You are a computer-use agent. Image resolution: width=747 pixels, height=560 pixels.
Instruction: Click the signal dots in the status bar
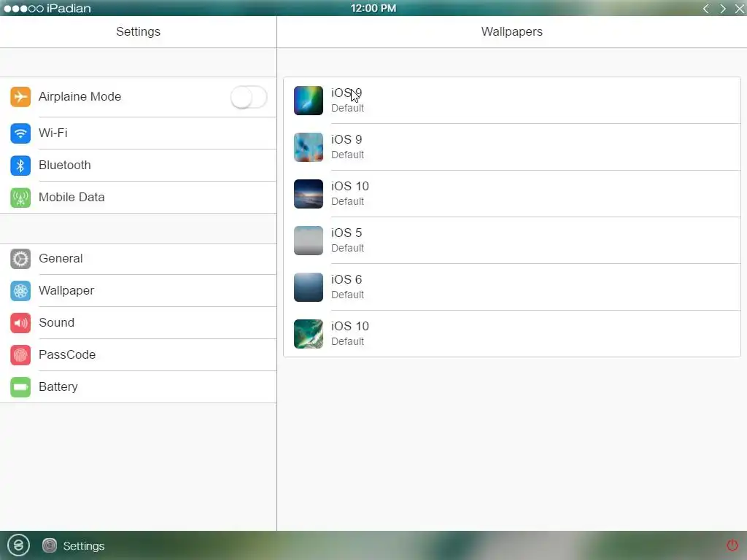pyautogui.click(x=24, y=9)
